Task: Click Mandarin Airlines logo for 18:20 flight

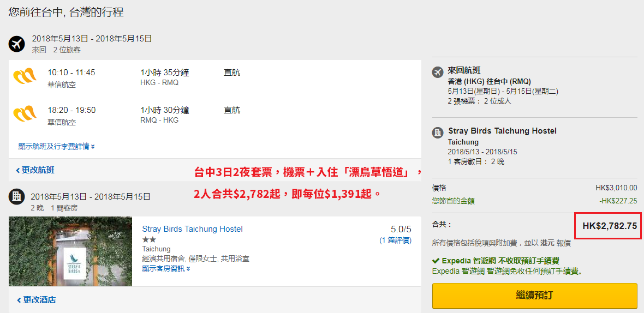Action: point(25,115)
